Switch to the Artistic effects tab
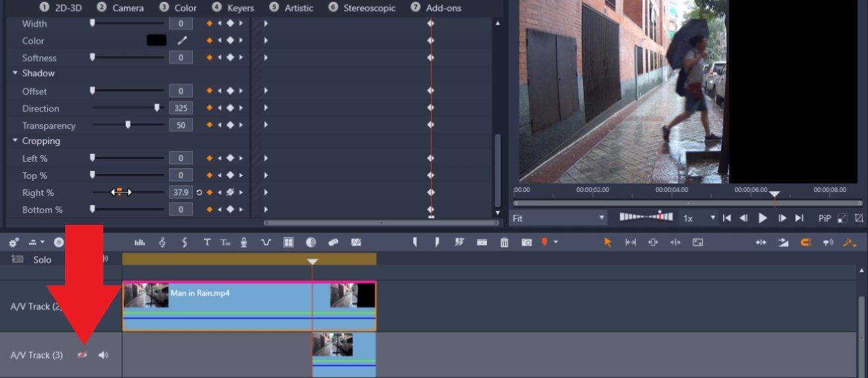This screenshot has height=378, width=868. tap(291, 8)
